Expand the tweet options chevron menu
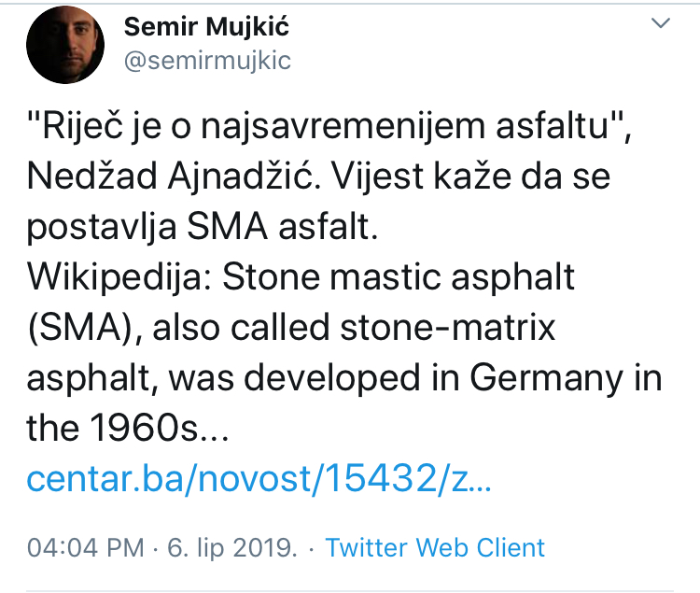This screenshot has height=593, width=700. click(661, 22)
